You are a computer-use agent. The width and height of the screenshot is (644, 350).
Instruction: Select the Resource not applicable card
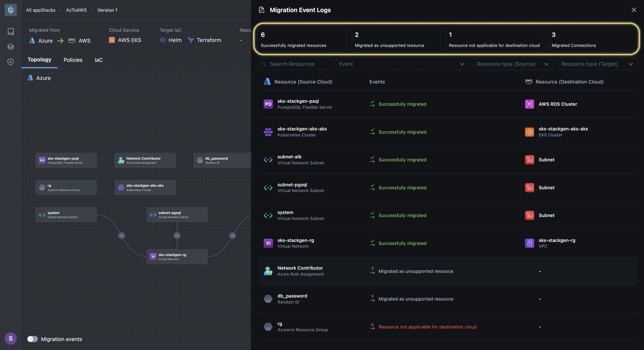point(494,39)
